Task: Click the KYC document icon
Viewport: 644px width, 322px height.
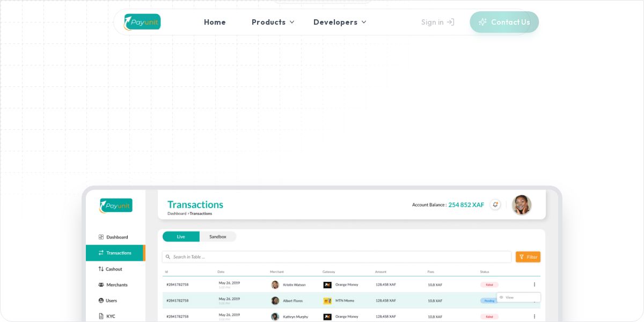Action: click(101, 316)
